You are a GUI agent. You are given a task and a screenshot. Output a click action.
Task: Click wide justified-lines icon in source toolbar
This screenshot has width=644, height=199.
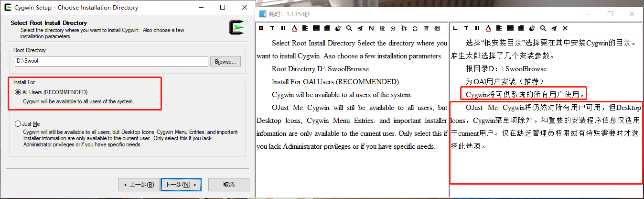tap(316, 28)
